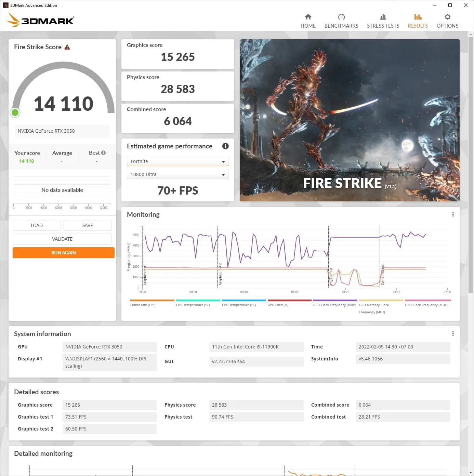The height and width of the screenshot is (476, 474).
Task: Open the STRESS TESTS tab
Action: [383, 21]
